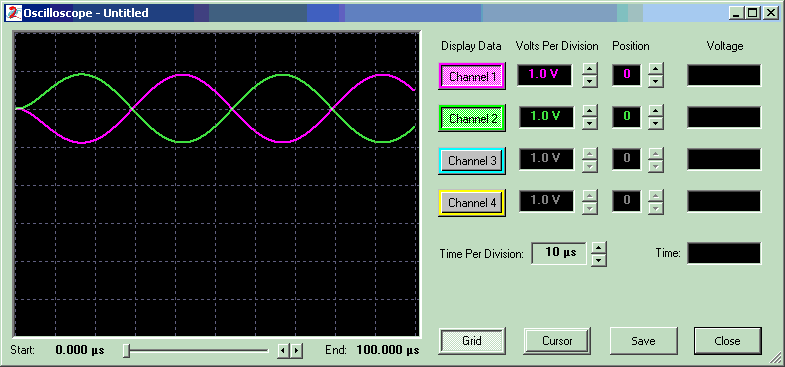Click Channel 4 position field
The image size is (785, 367).
(x=627, y=201)
